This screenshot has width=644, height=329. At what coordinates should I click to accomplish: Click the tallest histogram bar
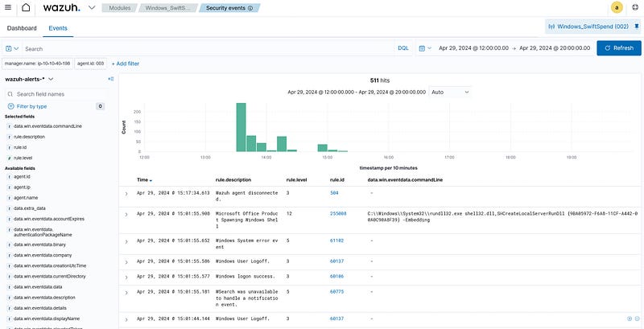coord(241,127)
